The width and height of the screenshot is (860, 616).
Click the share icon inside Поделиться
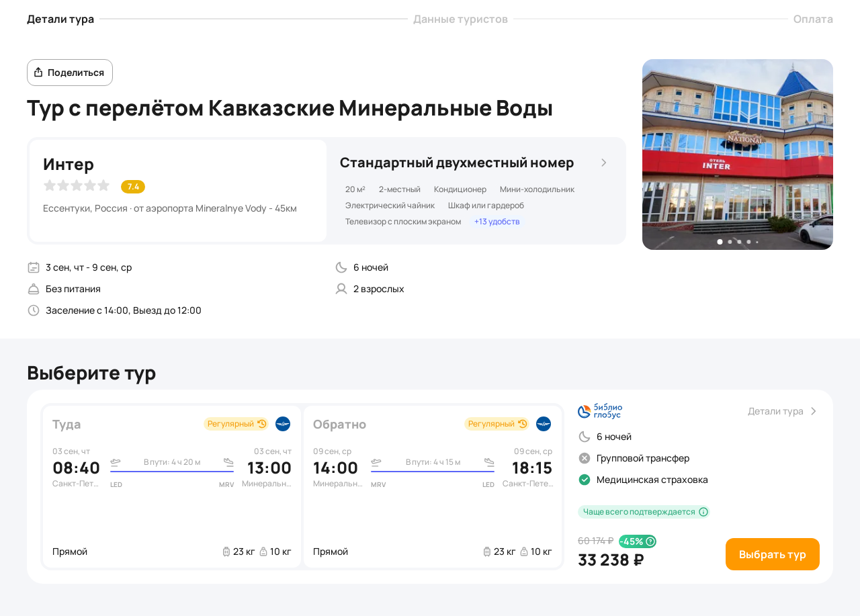38,72
